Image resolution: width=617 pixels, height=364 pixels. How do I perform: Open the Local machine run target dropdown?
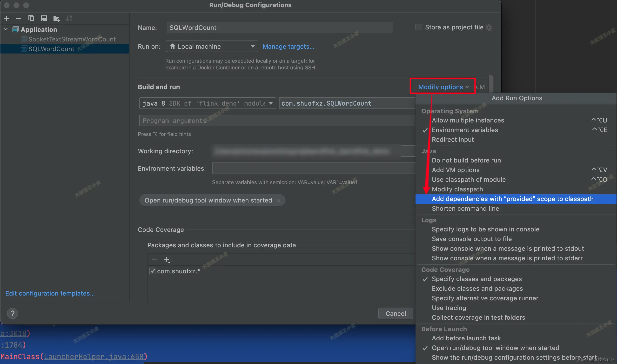(x=212, y=46)
